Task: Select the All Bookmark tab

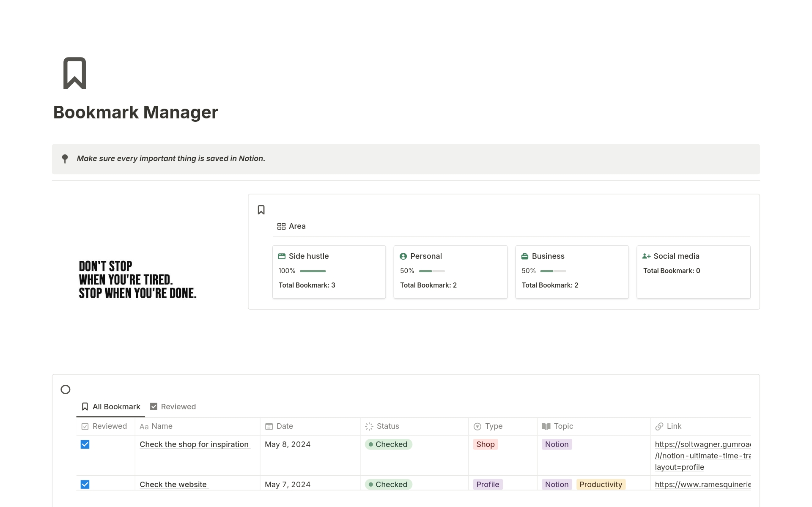Action: [116, 406]
